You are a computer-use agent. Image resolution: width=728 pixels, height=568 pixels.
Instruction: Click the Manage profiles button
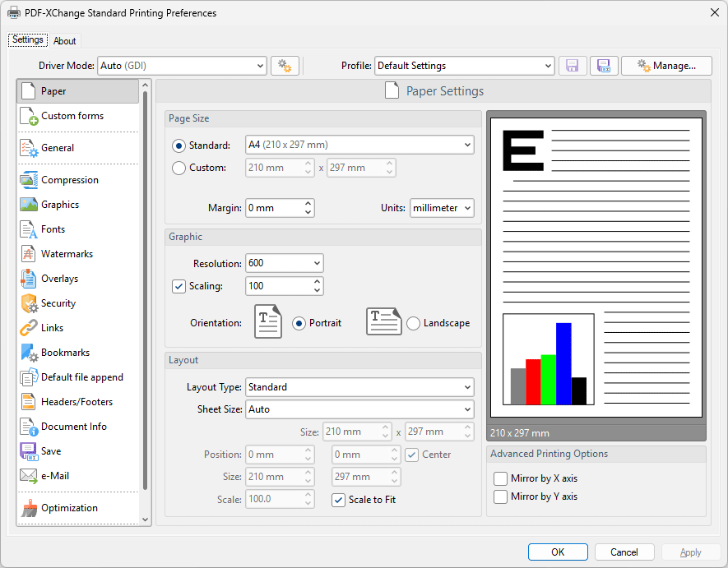click(666, 65)
